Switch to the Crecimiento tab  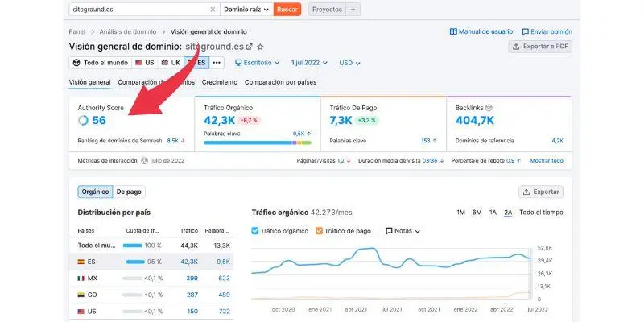click(219, 82)
